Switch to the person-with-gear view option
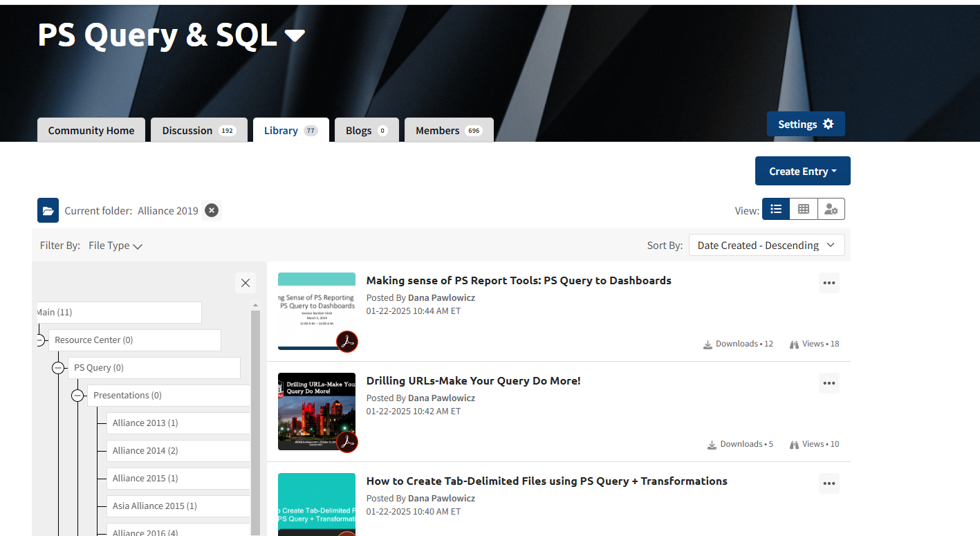Screen dimensions: 980x536 click(x=831, y=209)
